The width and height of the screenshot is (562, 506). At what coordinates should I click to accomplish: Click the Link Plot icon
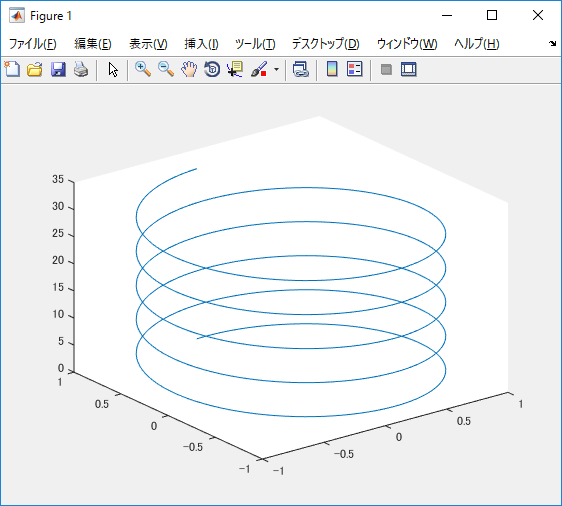[300, 69]
